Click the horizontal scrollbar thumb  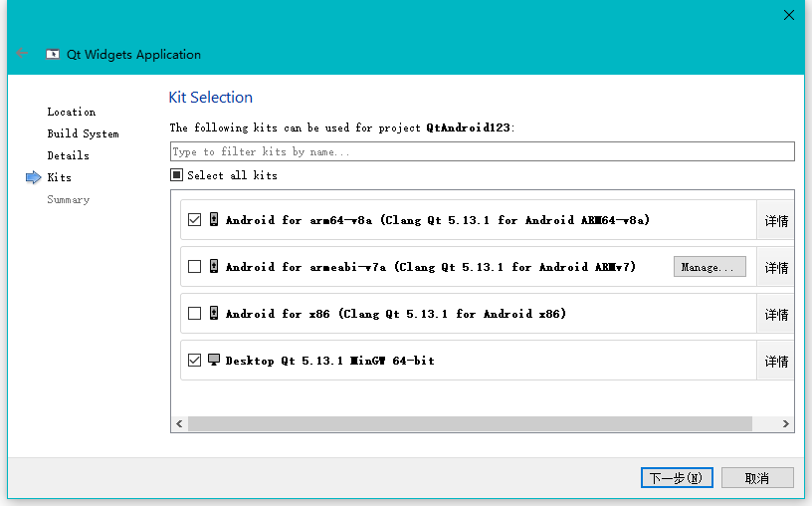point(470,423)
